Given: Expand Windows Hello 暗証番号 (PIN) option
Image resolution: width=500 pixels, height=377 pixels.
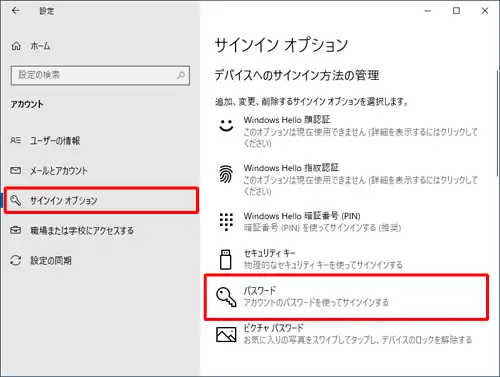Looking at the screenshot, I should coord(347,222).
